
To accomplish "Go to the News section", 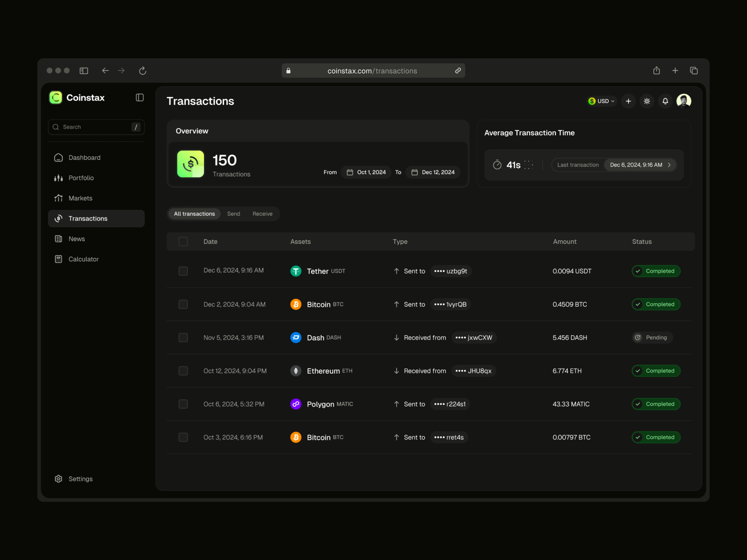I will click(77, 239).
